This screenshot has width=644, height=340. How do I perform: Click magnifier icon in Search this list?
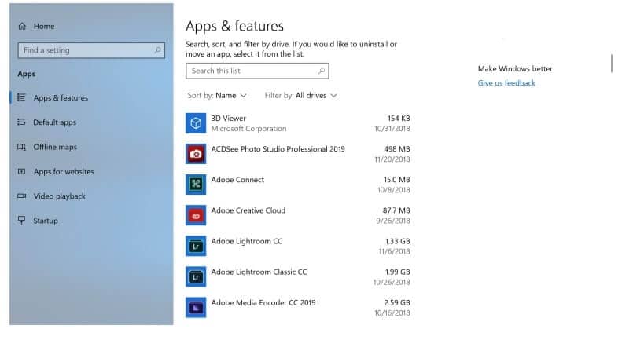[x=322, y=71]
